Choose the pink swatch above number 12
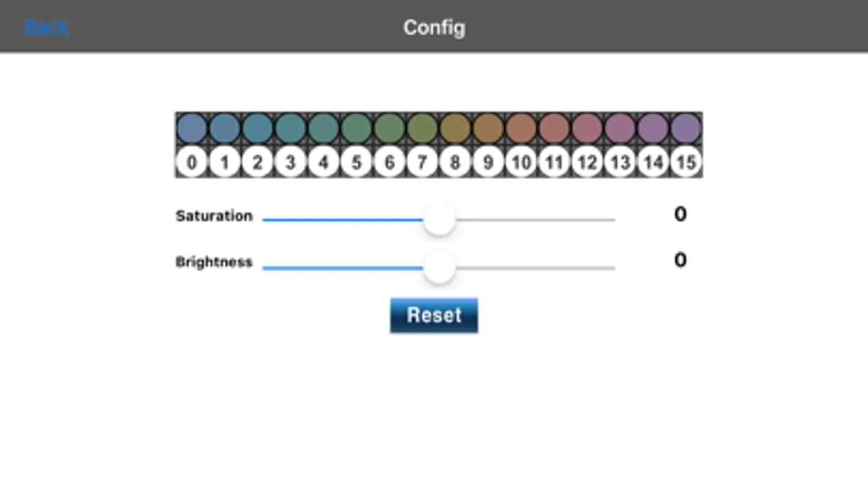The image size is (868, 489). click(587, 128)
